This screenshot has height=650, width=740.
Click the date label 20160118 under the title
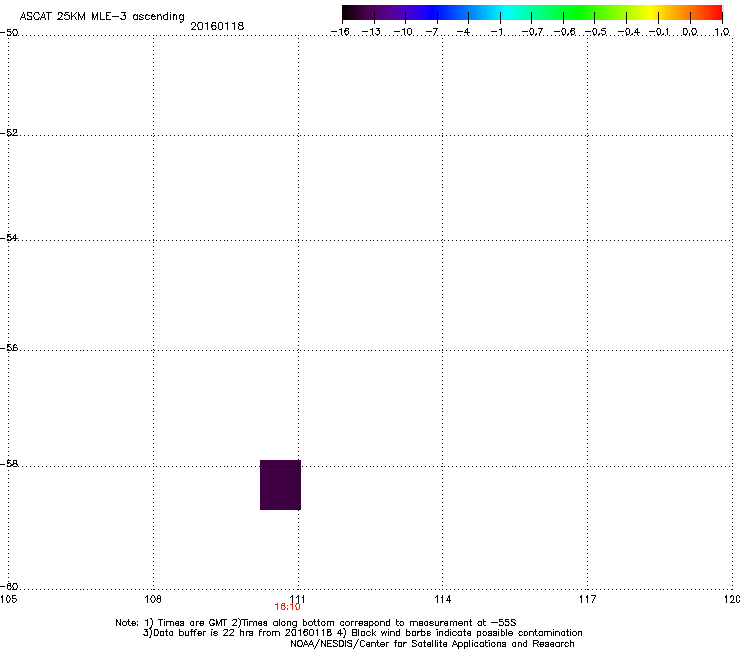pyautogui.click(x=217, y=26)
